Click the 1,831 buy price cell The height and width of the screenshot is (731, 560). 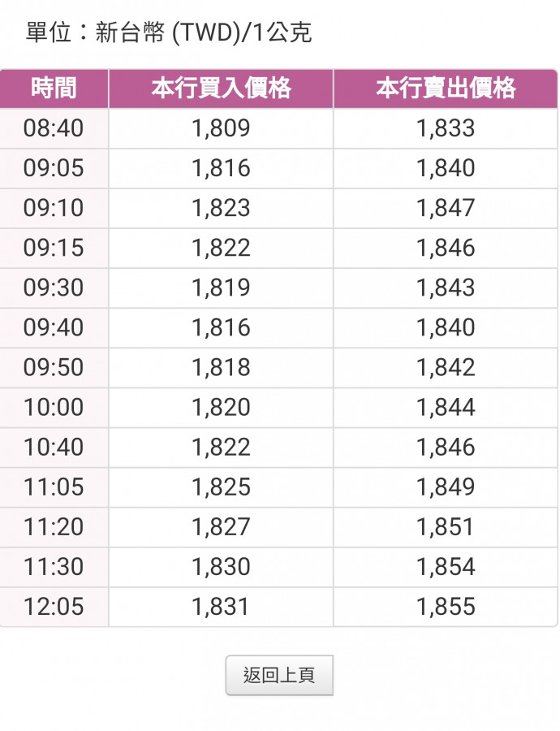pyautogui.click(x=221, y=606)
